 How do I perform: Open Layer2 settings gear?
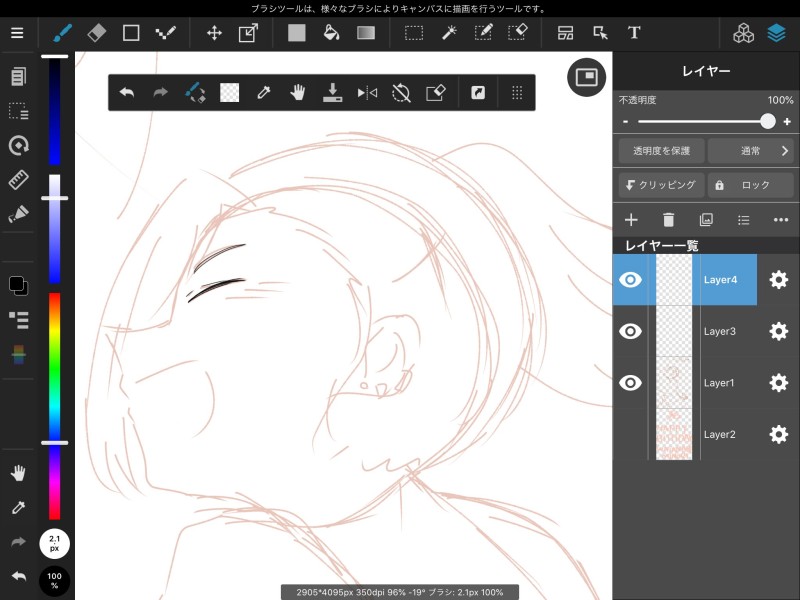point(778,434)
